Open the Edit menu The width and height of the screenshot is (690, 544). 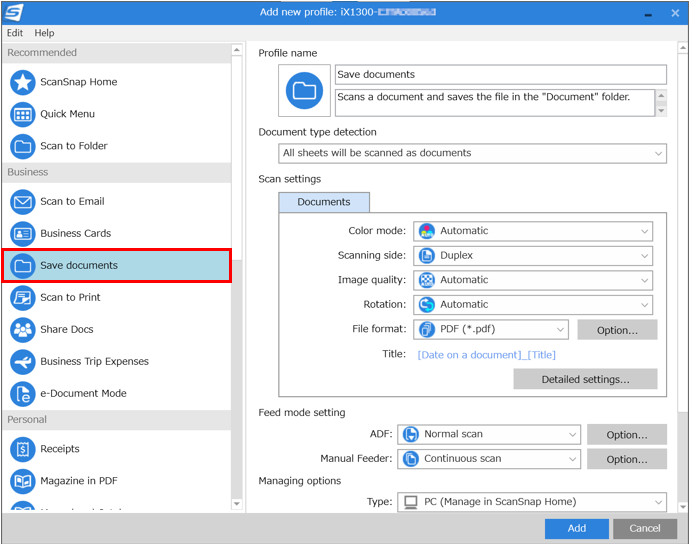pos(15,33)
